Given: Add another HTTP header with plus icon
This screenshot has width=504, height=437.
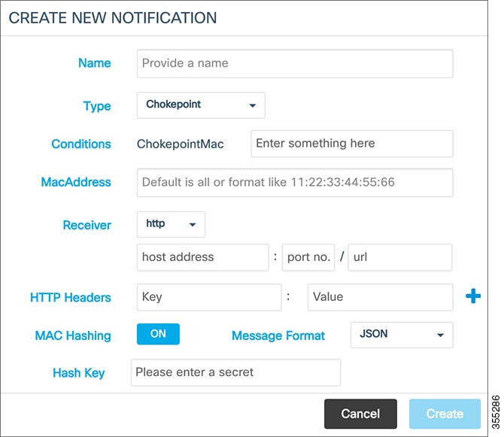Looking at the screenshot, I should (x=473, y=296).
